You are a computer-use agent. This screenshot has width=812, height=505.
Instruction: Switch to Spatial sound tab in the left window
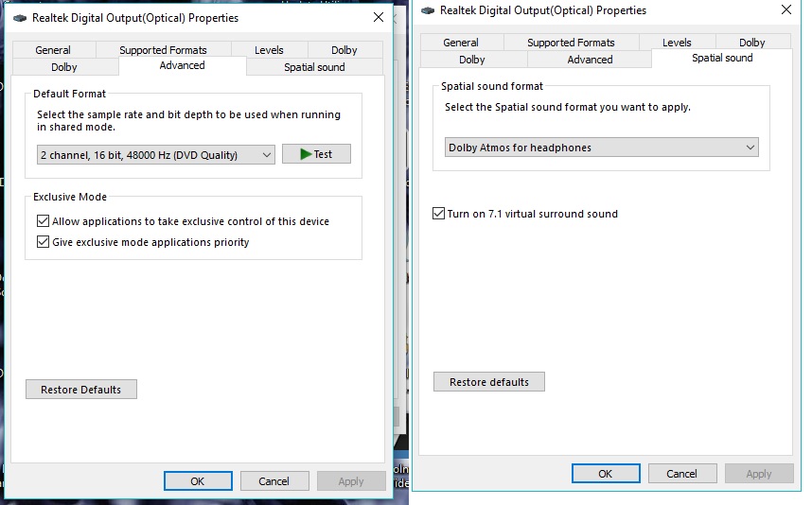pos(314,67)
